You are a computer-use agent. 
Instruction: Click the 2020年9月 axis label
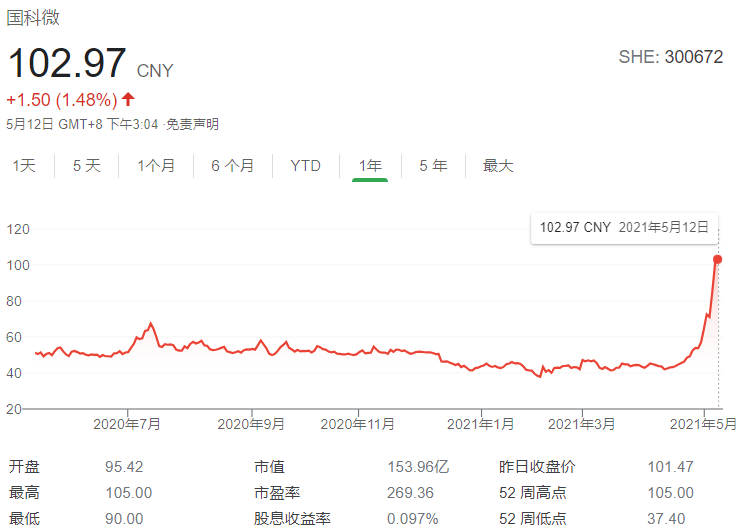(251, 424)
